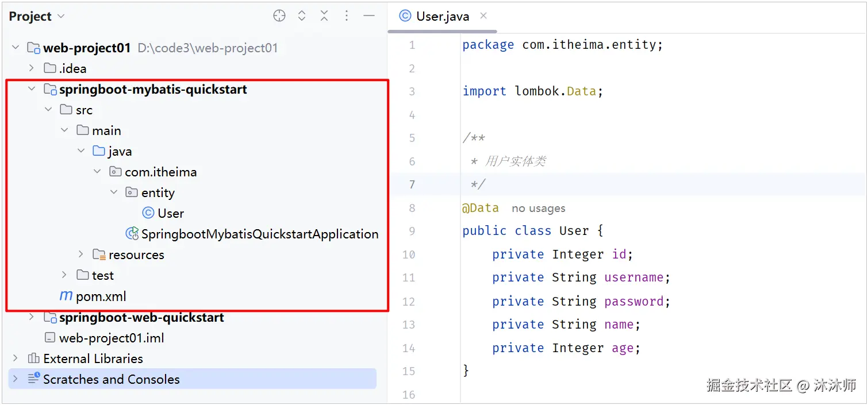Click the External Libraries icon

click(34, 358)
